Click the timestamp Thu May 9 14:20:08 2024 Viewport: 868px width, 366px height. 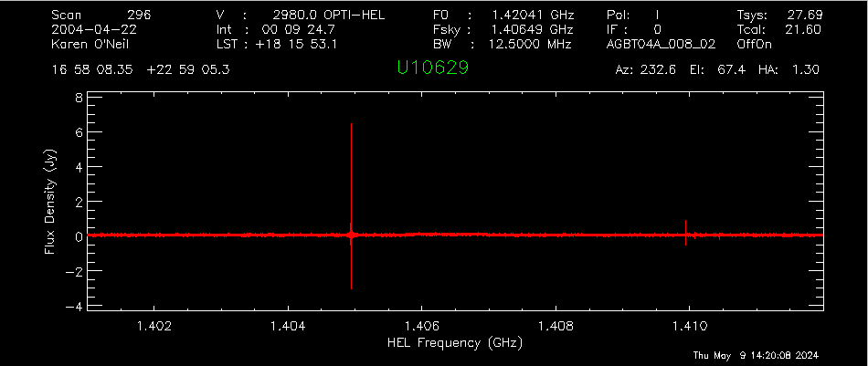click(x=756, y=355)
